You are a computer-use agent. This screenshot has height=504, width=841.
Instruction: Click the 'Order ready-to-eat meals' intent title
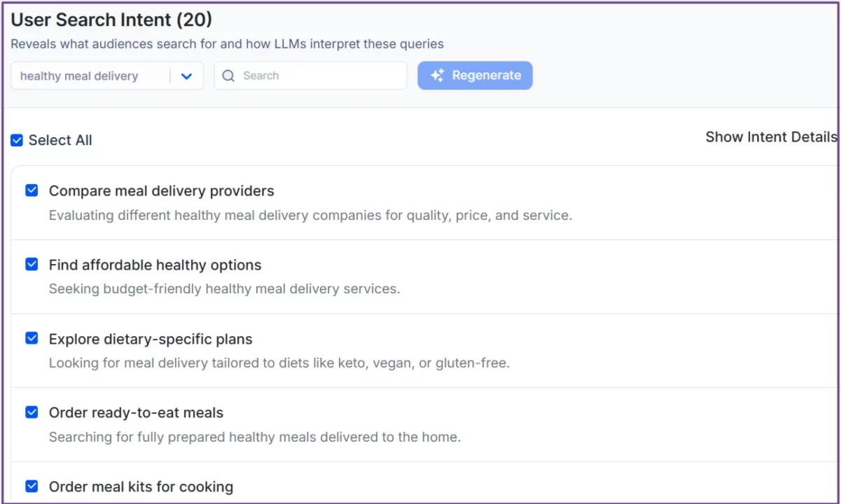(x=135, y=412)
